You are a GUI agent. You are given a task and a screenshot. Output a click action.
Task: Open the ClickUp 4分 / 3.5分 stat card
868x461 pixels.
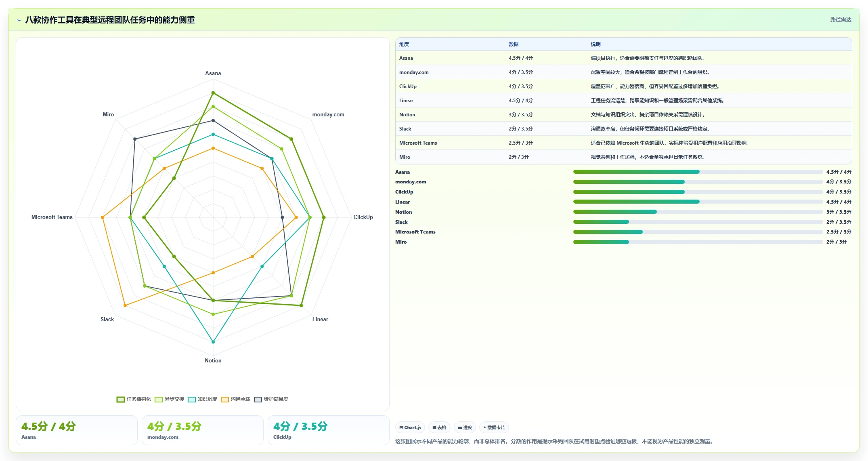coord(329,430)
